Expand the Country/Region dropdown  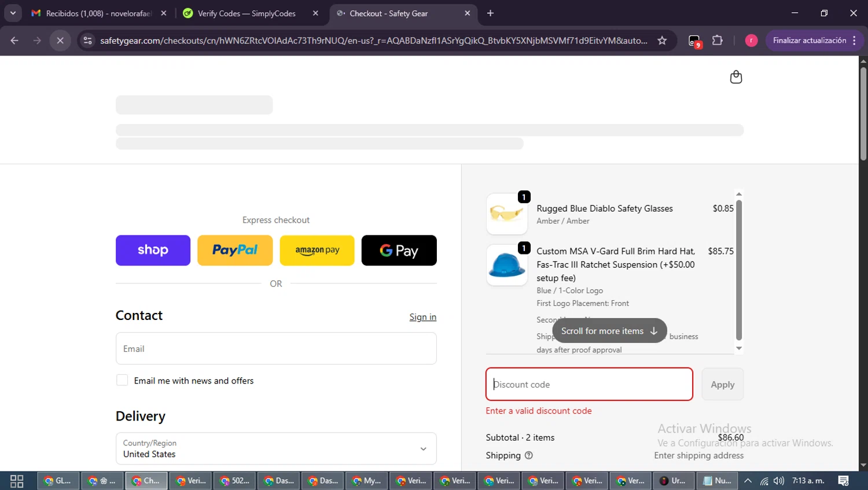(x=276, y=448)
